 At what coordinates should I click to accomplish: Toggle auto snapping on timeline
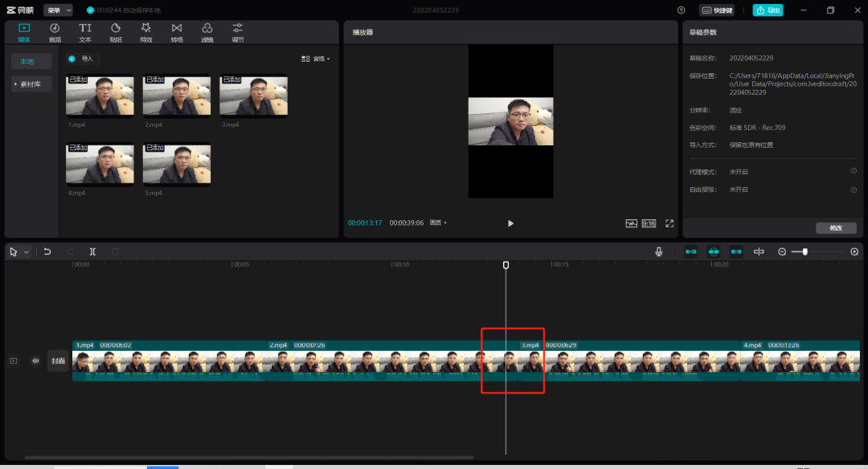(x=714, y=251)
